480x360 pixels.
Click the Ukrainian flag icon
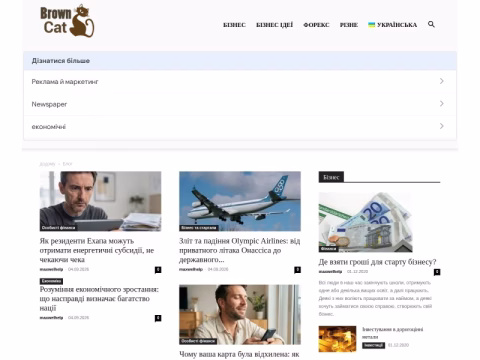(x=371, y=25)
